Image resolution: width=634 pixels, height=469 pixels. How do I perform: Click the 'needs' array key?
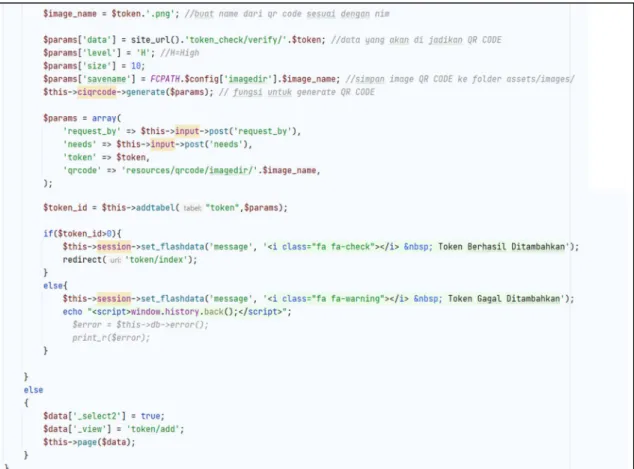point(80,144)
